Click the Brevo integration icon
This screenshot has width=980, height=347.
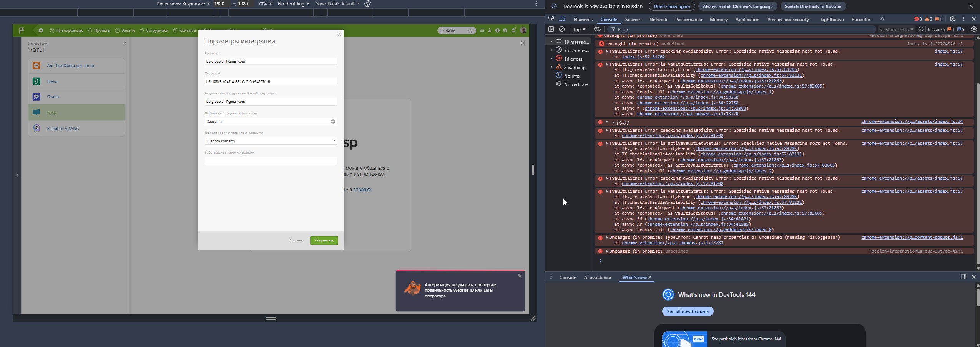(x=36, y=81)
